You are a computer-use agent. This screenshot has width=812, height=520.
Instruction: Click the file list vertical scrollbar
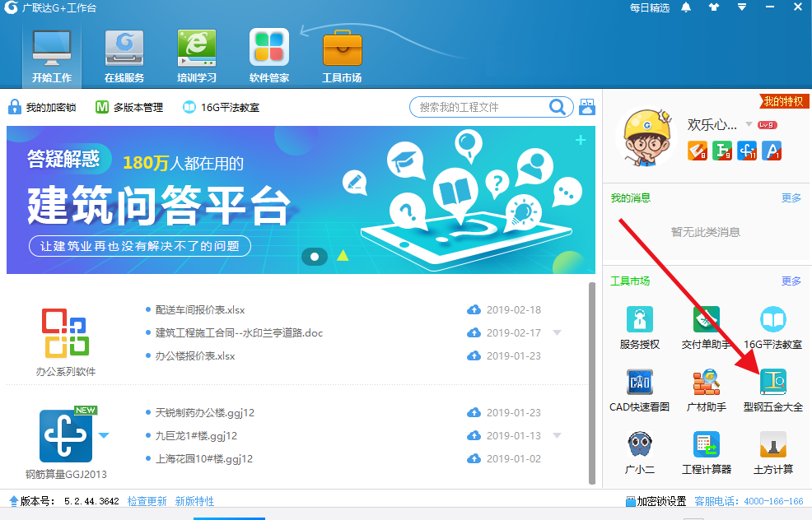click(592, 383)
